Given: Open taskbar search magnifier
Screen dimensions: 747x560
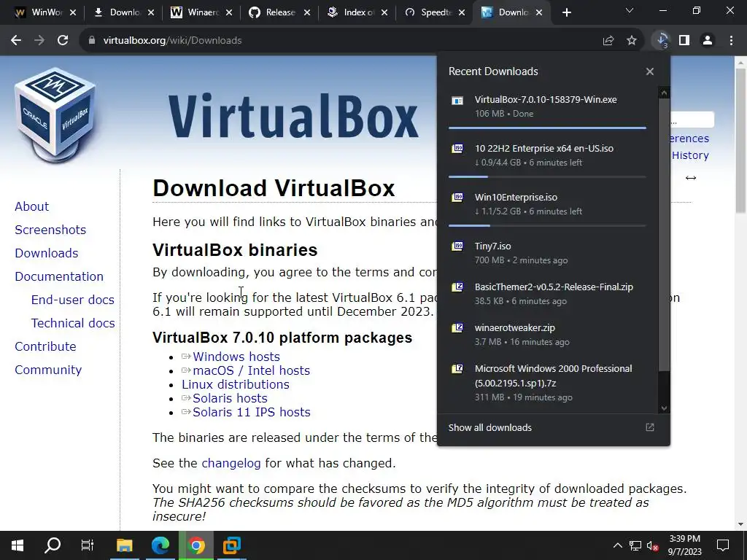Looking at the screenshot, I should pyautogui.click(x=53, y=545).
